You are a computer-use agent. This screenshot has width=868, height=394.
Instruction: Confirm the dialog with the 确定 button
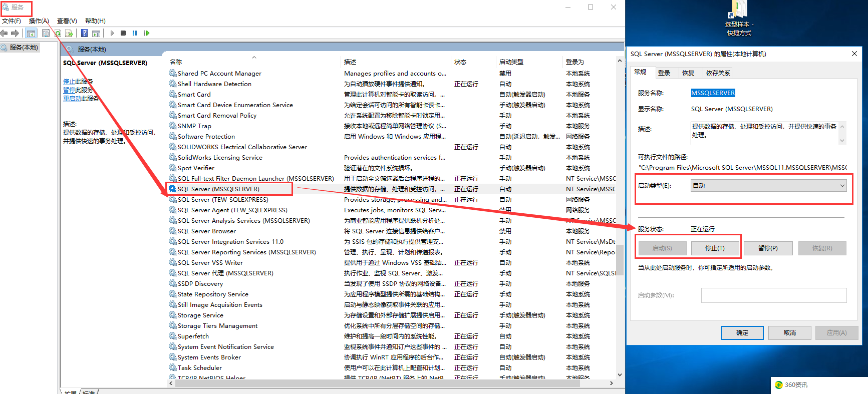click(742, 333)
